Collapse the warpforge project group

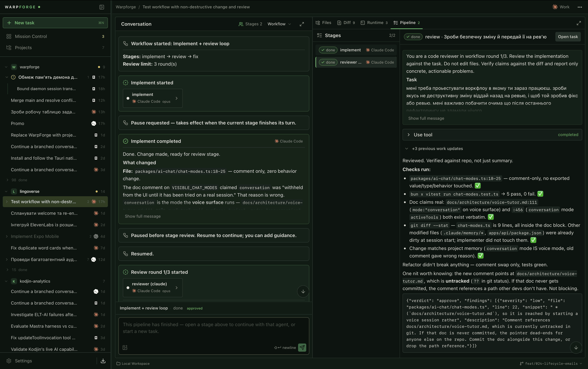point(6,67)
